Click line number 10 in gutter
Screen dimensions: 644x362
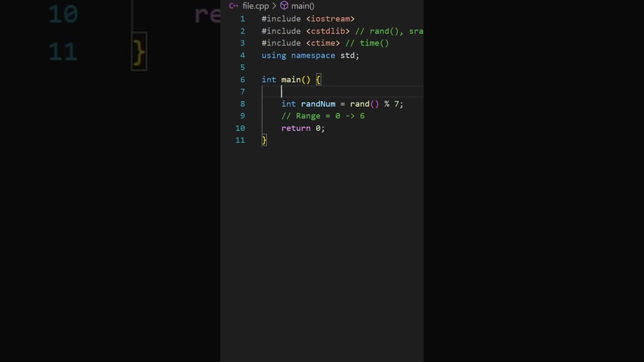click(240, 128)
